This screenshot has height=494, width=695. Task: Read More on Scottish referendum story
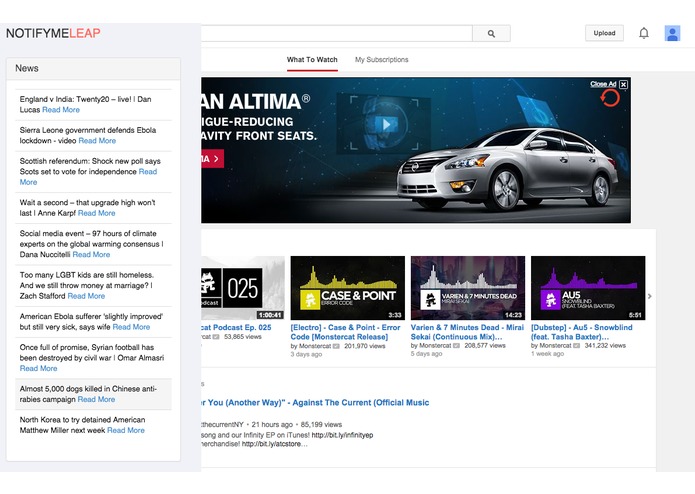click(148, 172)
